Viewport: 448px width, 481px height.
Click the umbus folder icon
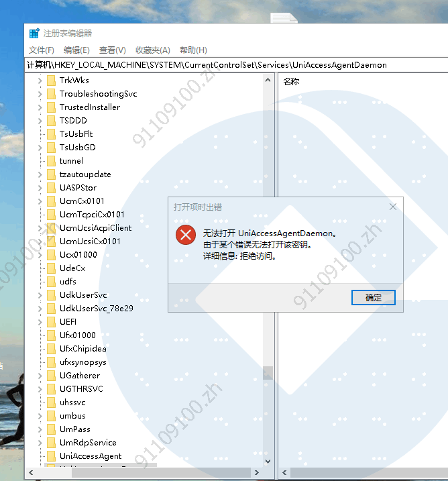tap(51, 416)
